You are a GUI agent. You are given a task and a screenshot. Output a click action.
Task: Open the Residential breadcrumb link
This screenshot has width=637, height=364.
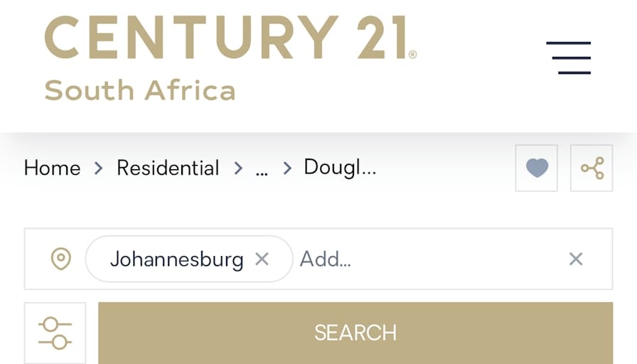tap(168, 168)
